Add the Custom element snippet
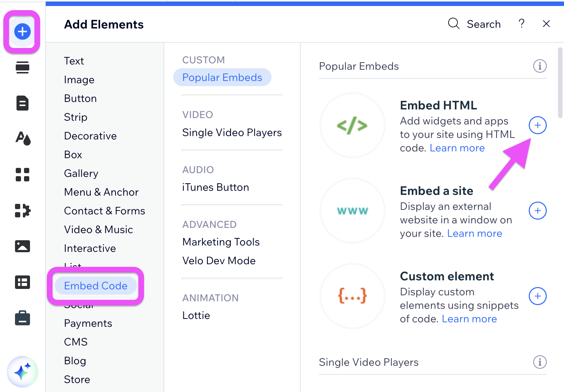Viewport: 564px width, 392px height. point(537,296)
